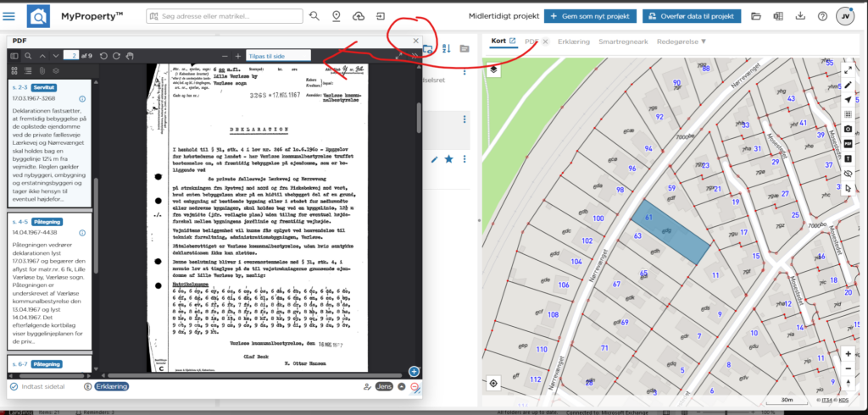Click the cloud download icon in top bar
This screenshot has height=415, width=868.
tap(359, 16)
